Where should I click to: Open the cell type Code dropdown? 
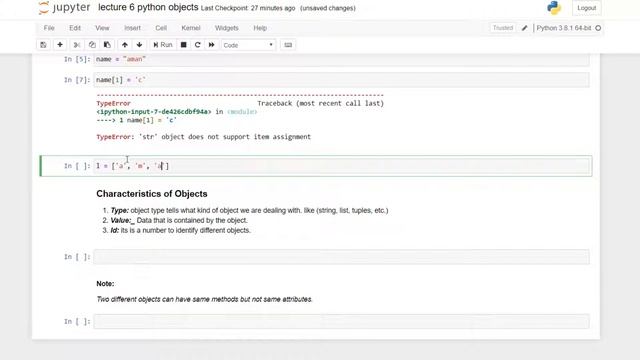[x=249, y=45]
